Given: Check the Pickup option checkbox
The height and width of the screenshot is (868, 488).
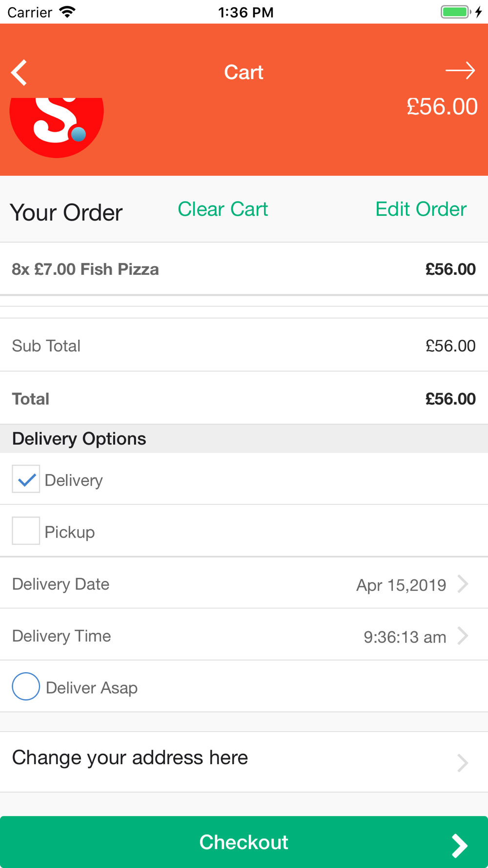Looking at the screenshot, I should [26, 531].
